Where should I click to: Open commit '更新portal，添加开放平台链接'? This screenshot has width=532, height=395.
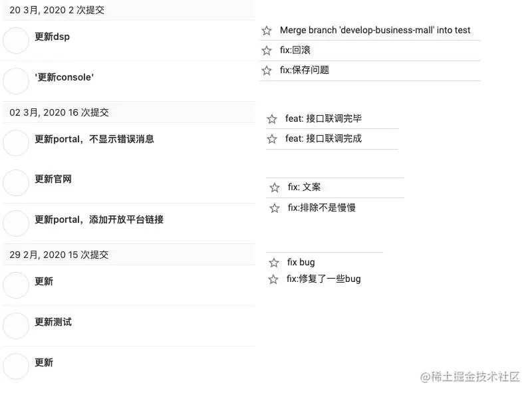99,219
